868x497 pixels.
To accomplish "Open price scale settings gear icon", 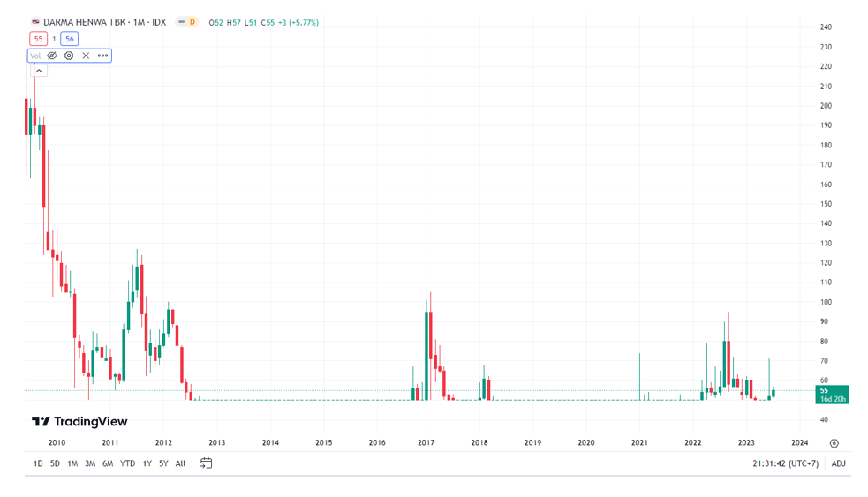I will click(x=834, y=443).
